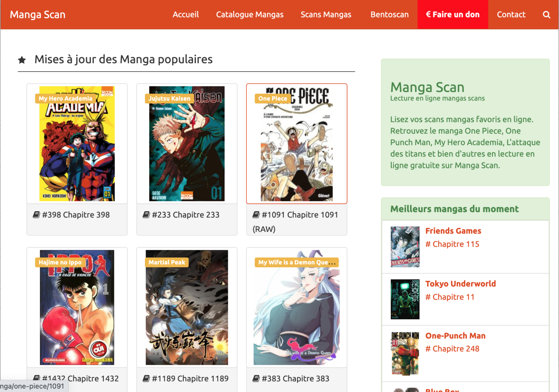559x392 pixels.
Task: Click the Manga Scan sidebar heading
Action: [427, 87]
